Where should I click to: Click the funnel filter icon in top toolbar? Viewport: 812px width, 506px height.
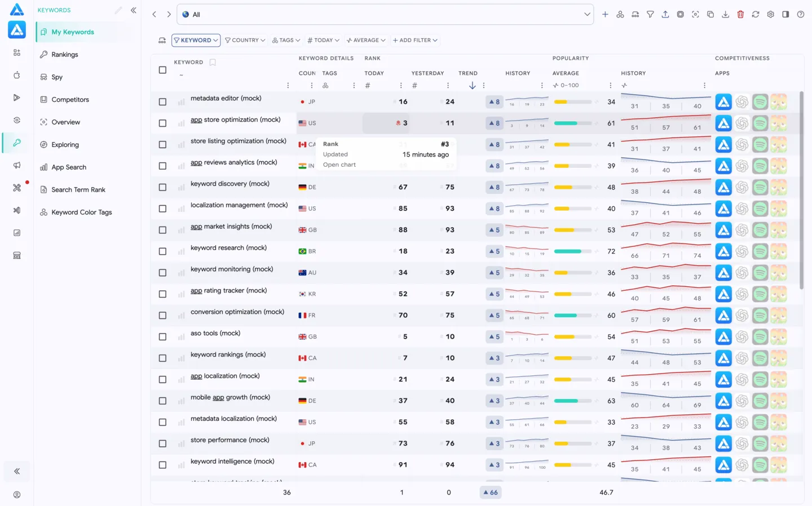tap(650, 15)
